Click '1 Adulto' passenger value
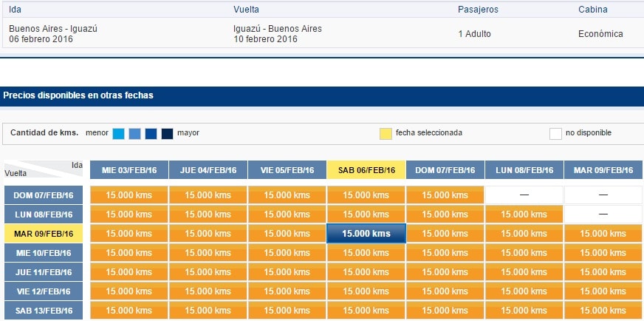Screen dimensions: 644x321 point(474,34)
